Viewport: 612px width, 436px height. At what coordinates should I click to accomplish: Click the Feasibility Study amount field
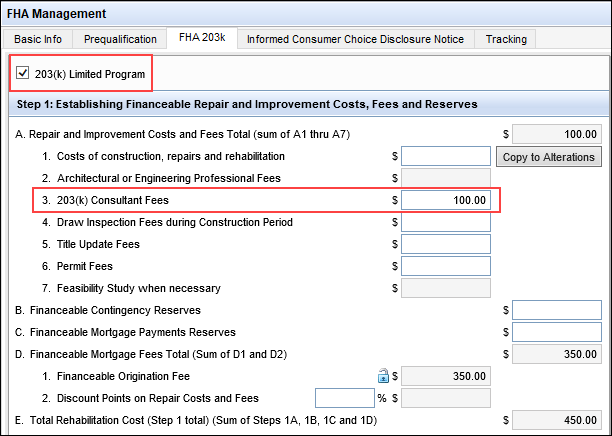(446, 288)
